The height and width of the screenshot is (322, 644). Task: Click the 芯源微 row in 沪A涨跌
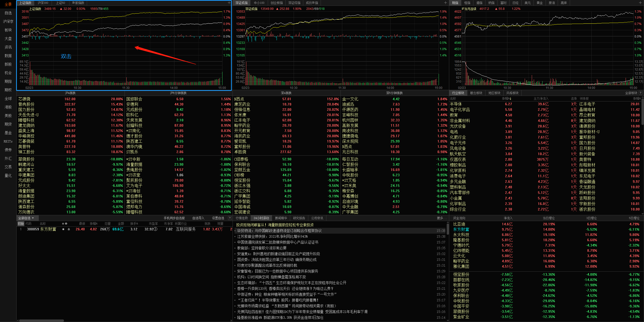coord(70,99)
